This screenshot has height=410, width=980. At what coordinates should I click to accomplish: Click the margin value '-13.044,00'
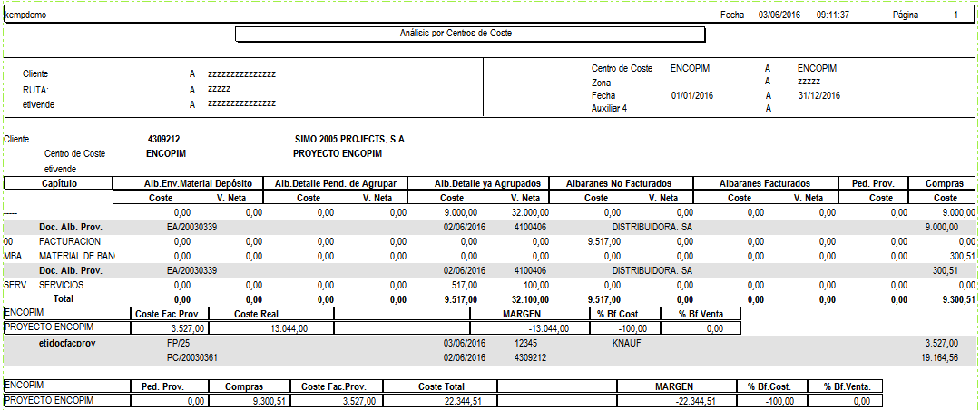[x=549, y=328]
